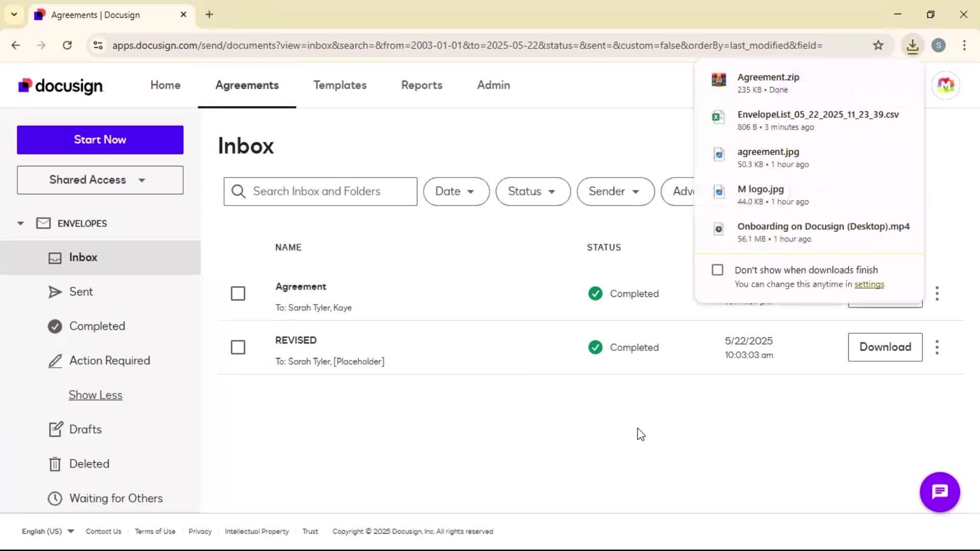980x551 pixels.
Task: Reload the page
Action: (67, 45)
